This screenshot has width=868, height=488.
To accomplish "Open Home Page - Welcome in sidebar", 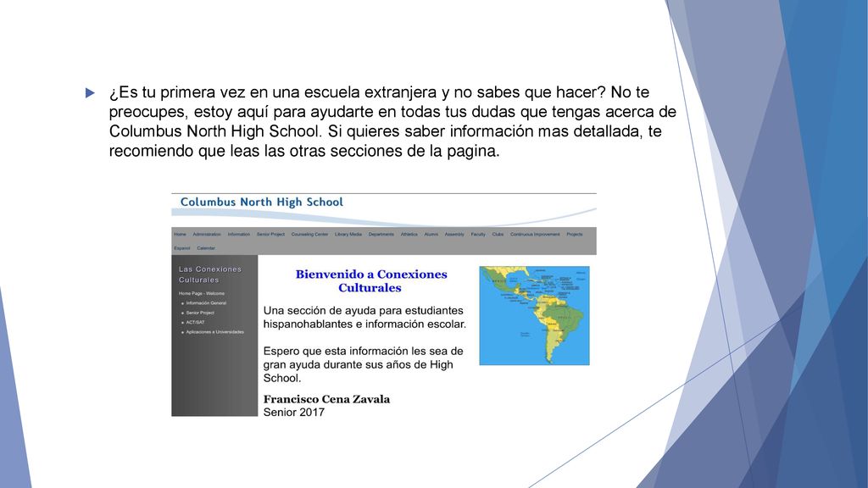I will point(202,294).
